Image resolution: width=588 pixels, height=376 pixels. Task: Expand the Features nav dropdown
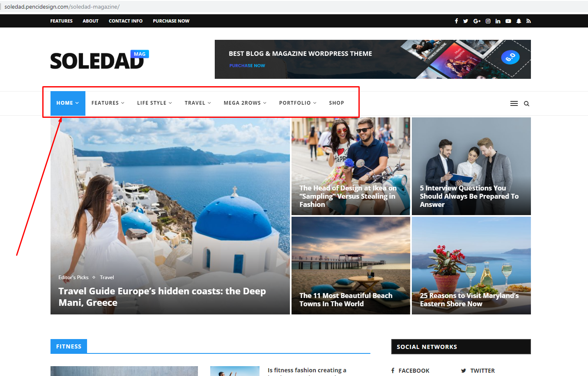(x=108, y=103)
